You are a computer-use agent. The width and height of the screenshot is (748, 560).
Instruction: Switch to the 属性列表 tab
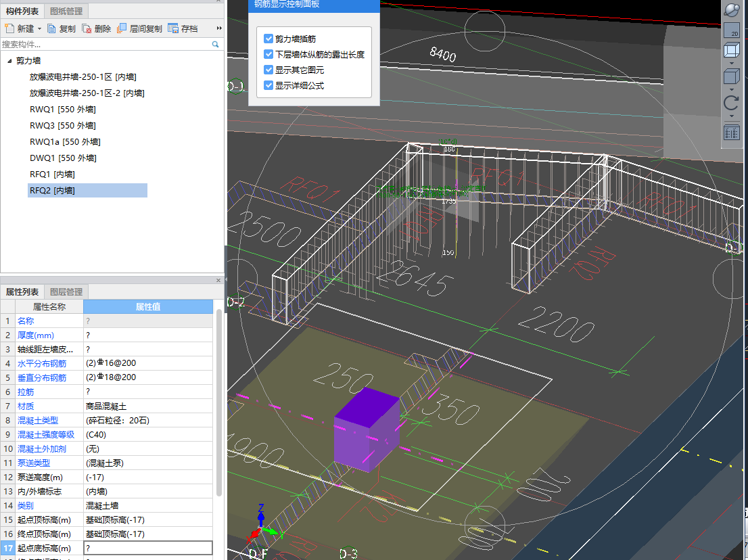[x=22, y=291]
